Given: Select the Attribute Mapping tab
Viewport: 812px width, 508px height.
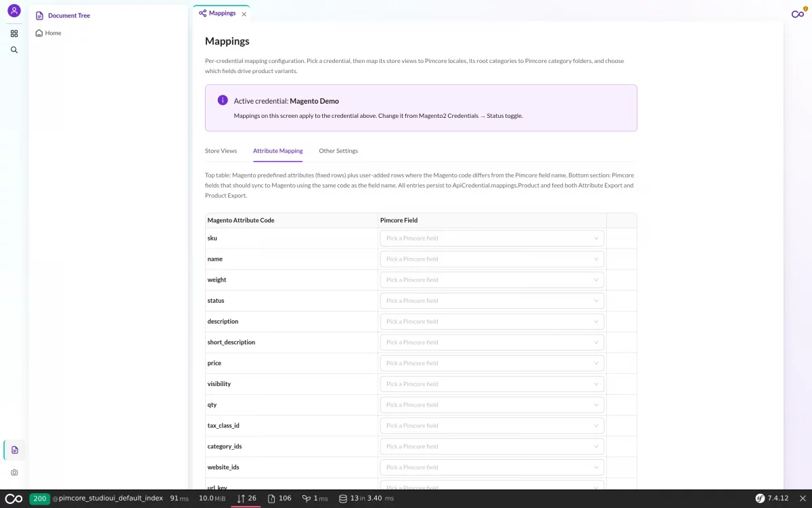Looking at the screenshot, I should [278, 150].
